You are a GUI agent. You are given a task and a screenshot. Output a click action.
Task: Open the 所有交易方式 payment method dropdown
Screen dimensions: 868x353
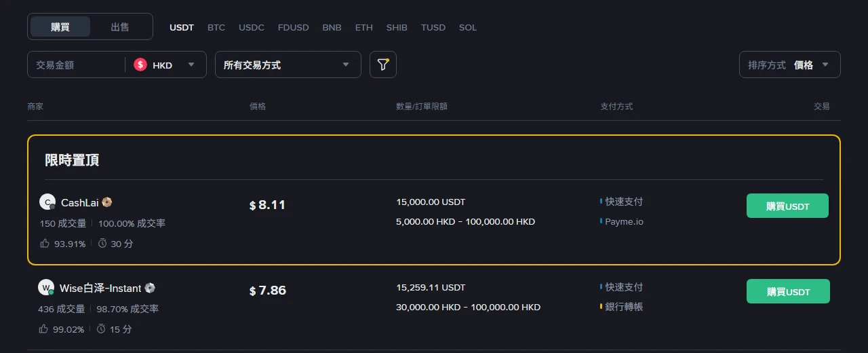pos(288,64)
